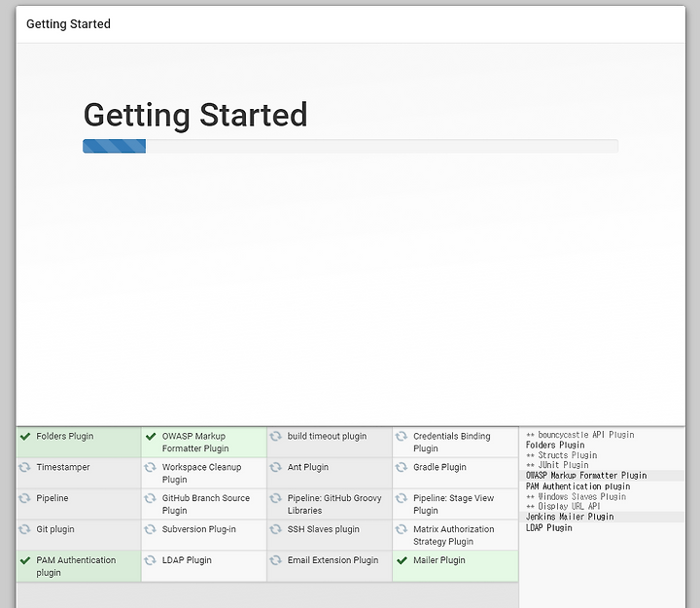This screenshot has width=700, height=608.
Task: Click the 'Workspace Cleanup Plugin' label
Action: (x=201, y=473)
